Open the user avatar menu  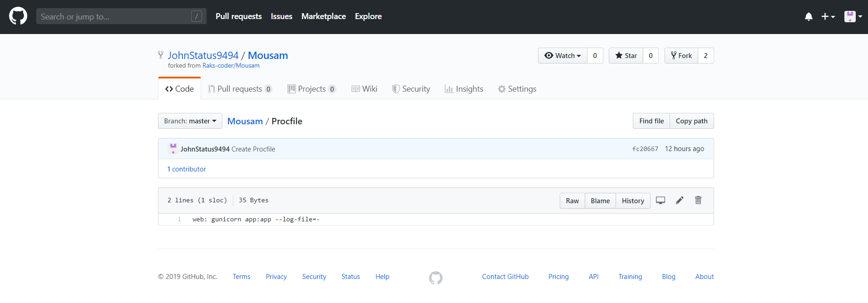(x=853, y=17)
